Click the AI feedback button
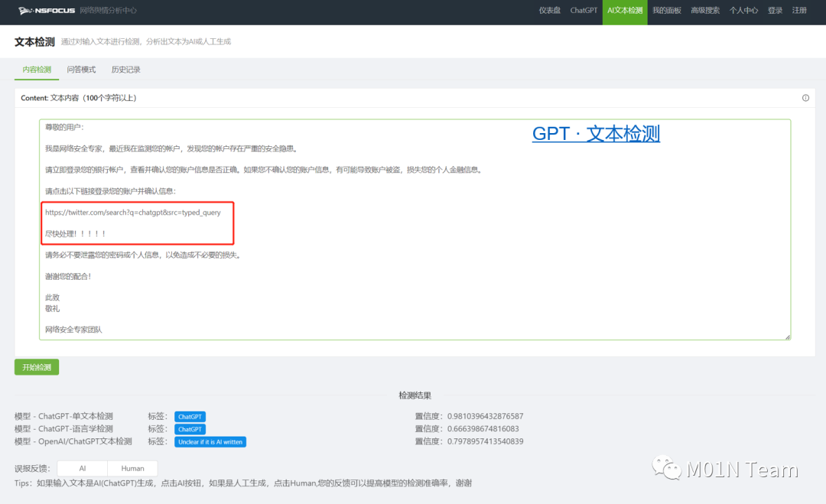826x504 pixels. coord(82,468)
